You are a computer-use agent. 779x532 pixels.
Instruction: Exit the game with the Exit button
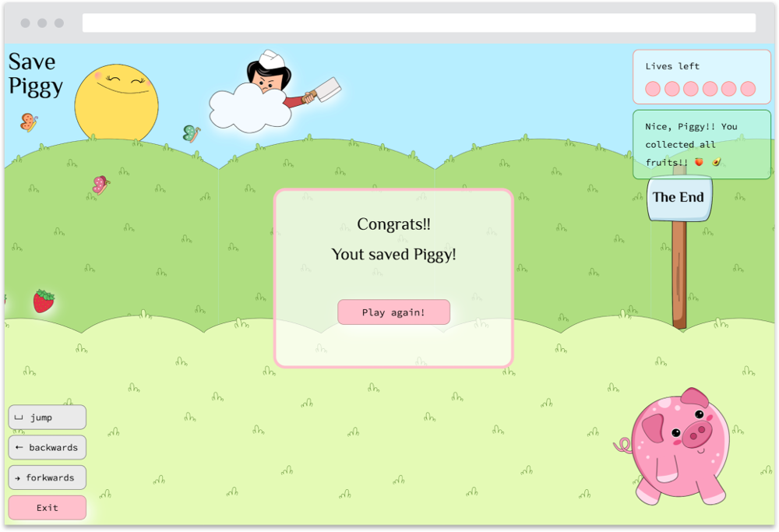click(x=48, y=507)
